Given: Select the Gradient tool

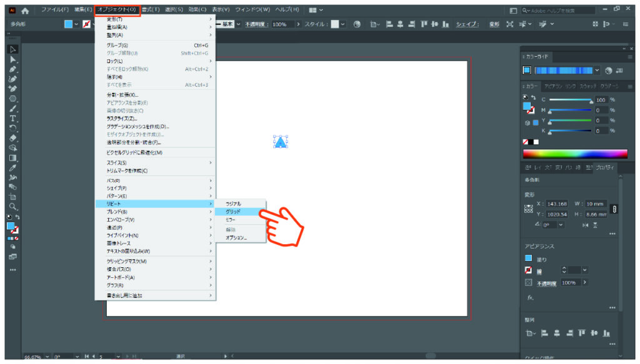Looking at the screenshot, I should click(x=12, y=158).
